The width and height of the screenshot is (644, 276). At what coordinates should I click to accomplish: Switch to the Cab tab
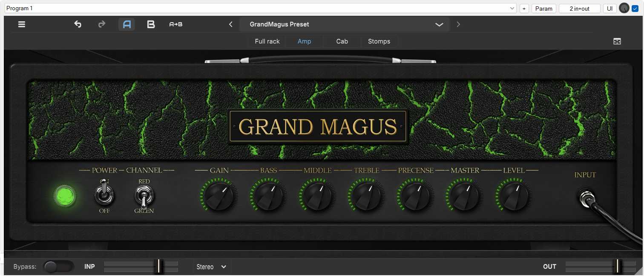tap(342, 41)
